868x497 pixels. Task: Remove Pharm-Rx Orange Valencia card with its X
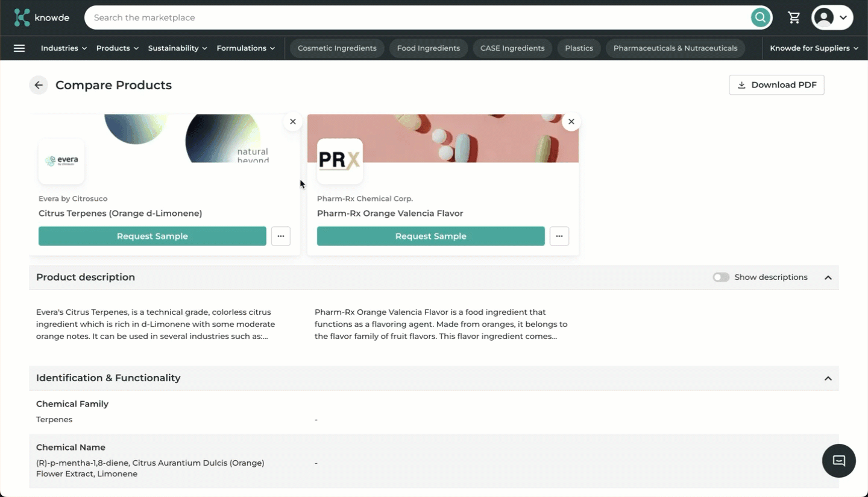pos(571,122)
